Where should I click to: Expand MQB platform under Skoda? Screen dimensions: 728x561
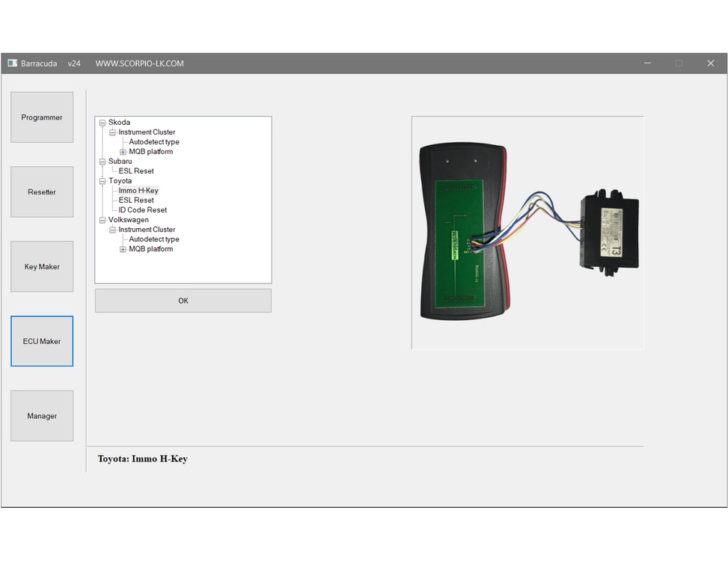123,152
